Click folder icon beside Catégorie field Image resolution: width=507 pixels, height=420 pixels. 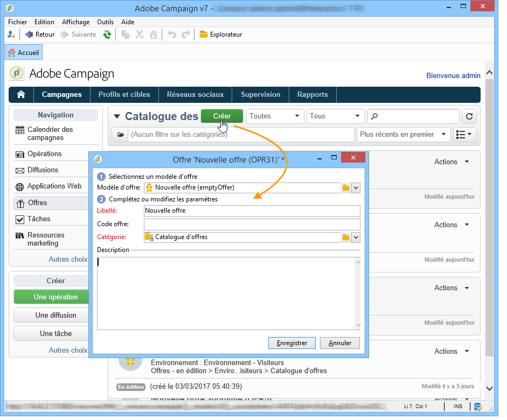tap(346, 238)
